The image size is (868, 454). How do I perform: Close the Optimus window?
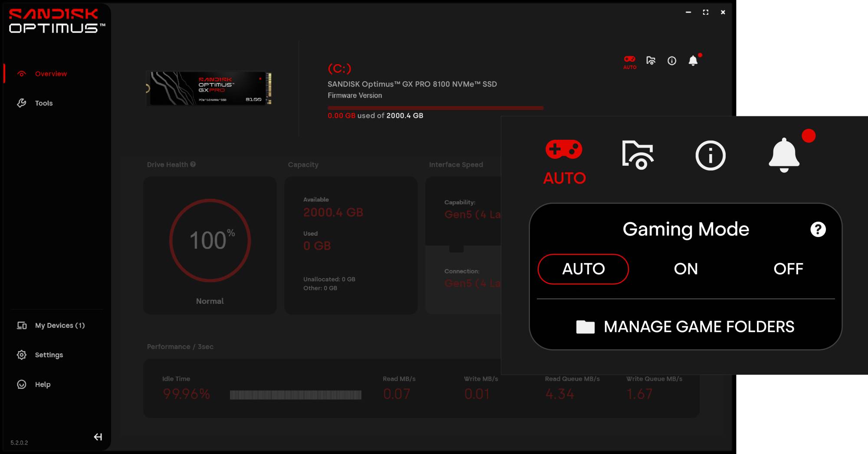pyautogui.click(x=723, y=12)
